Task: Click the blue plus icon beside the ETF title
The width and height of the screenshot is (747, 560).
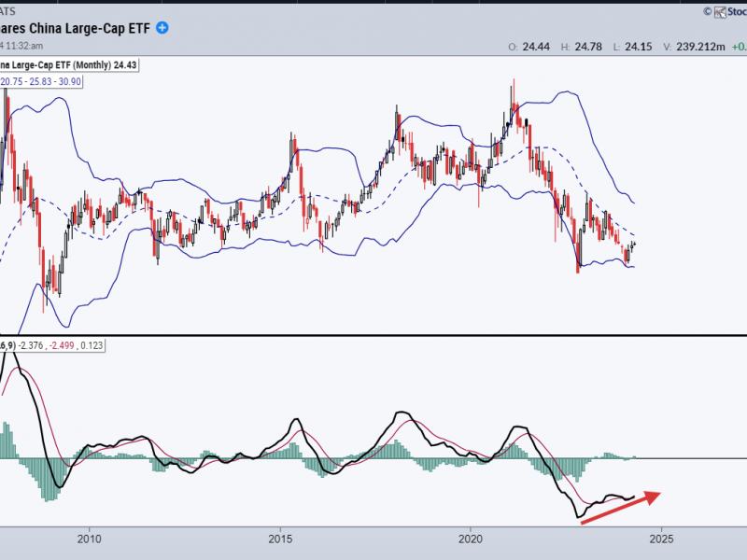Action: (x=162, y=28)
